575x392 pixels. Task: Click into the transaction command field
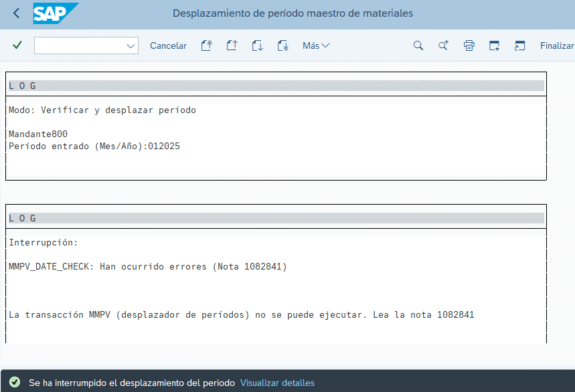click(79, 45)
